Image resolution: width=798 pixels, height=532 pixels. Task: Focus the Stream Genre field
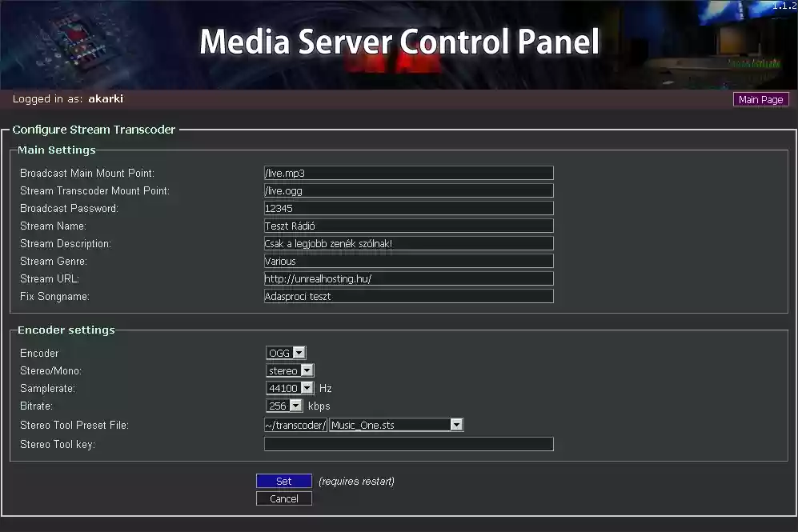click(409, 261)
